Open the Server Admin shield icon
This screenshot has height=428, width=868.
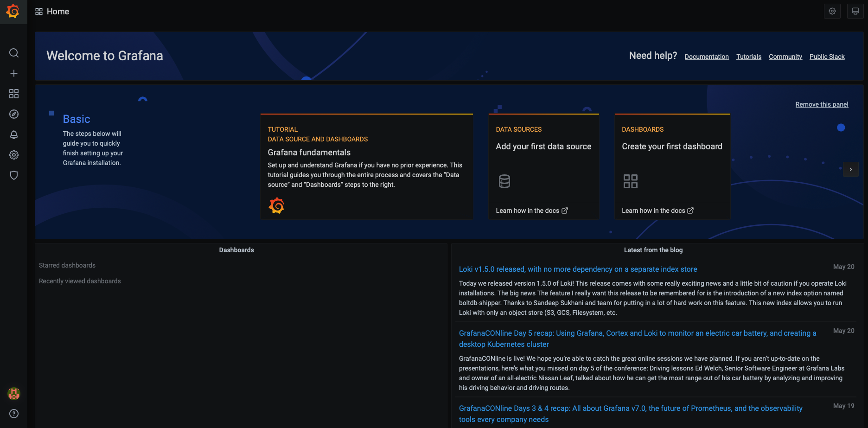point(14,175)
